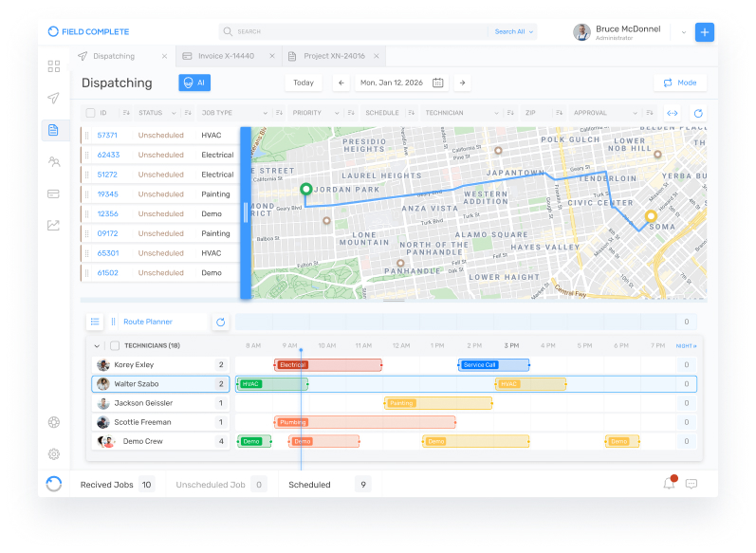The image size is (756, 553).
Task: Open the payments card sidebar icon
Action: (53, 194)
